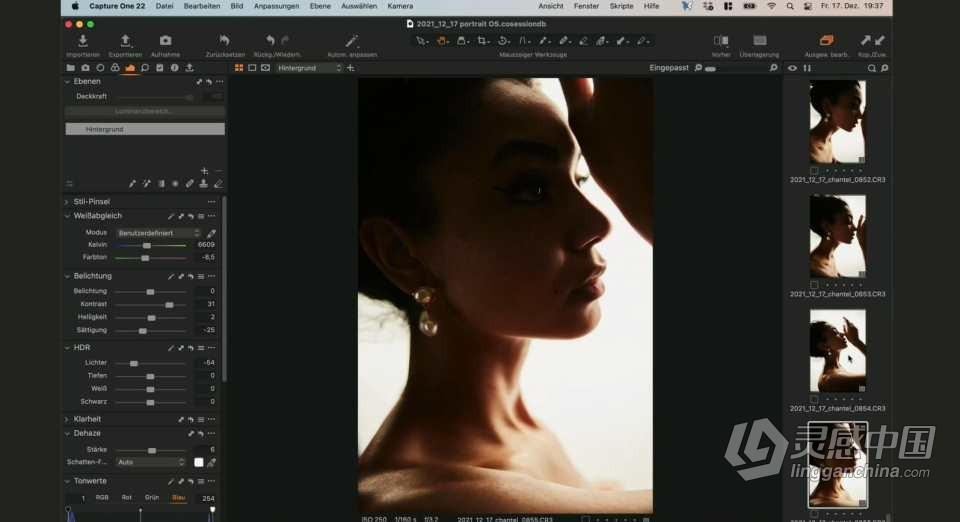Pick white balance with eyedropper icon

(x=211, y=233)
